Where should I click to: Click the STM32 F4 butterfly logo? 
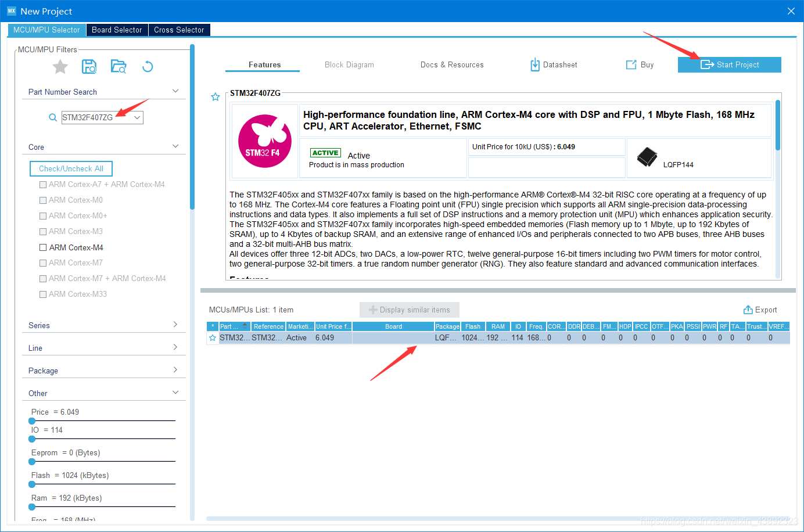(265, 141)
